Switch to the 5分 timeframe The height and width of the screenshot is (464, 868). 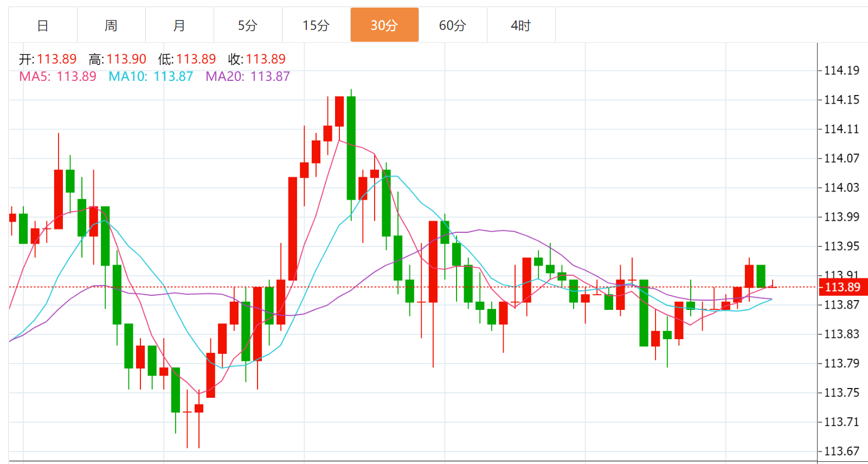click(x=248, y=26)
